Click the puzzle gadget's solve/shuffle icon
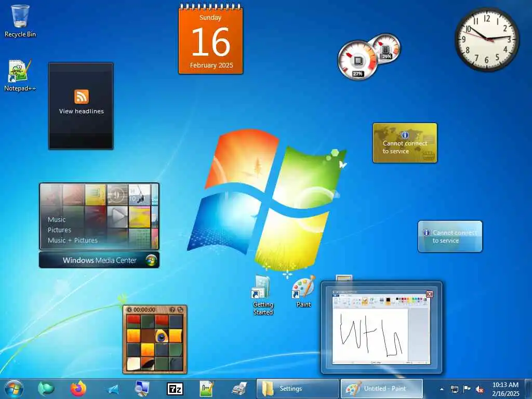 pos(180,310)
